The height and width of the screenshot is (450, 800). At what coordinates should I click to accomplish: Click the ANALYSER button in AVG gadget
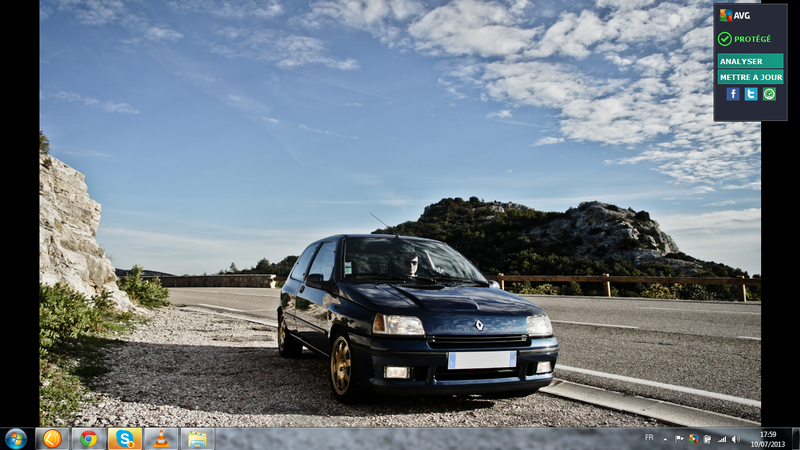coord(751,61)
